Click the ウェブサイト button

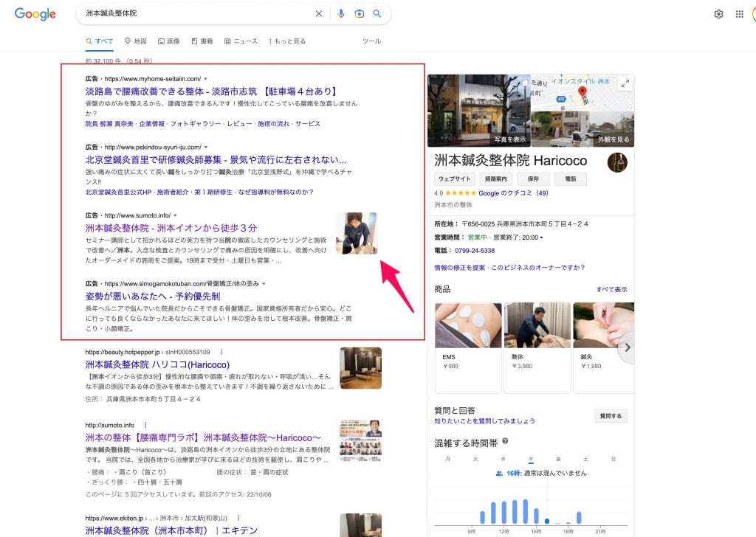[x=455, y=179]
